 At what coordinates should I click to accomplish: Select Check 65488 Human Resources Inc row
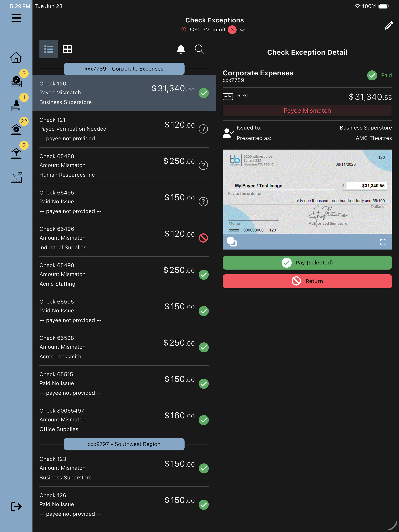124,166
